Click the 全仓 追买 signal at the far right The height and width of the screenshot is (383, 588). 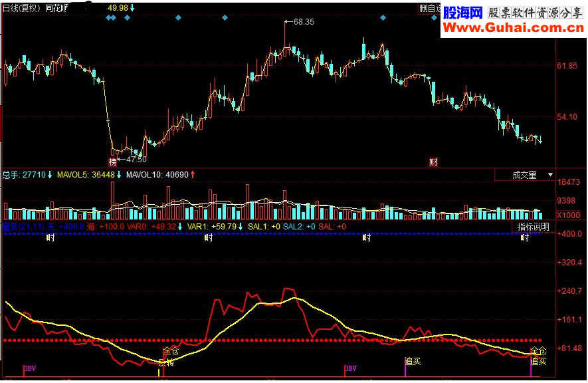coord(538,356)
